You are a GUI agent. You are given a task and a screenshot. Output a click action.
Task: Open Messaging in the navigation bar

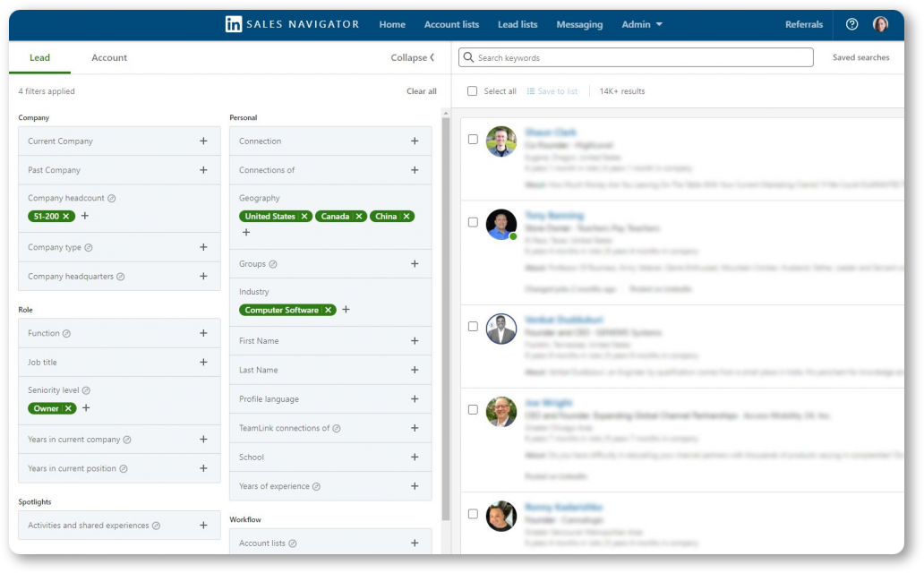579,24
